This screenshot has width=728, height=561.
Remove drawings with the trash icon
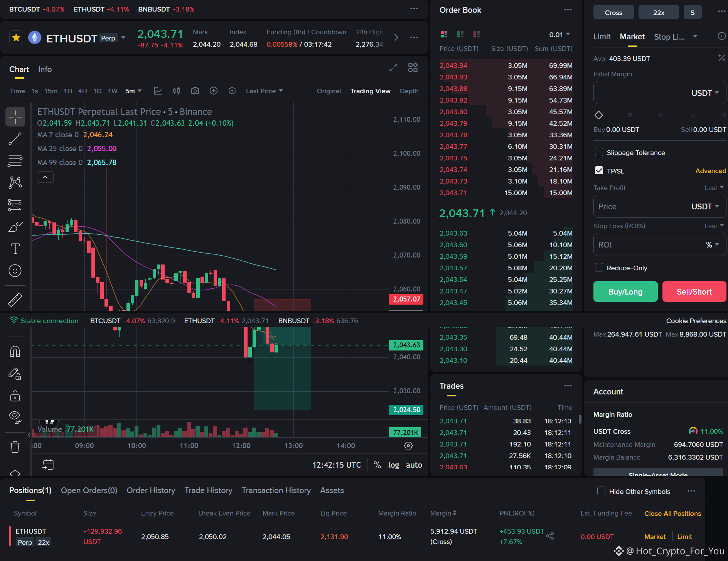[15, 447]
